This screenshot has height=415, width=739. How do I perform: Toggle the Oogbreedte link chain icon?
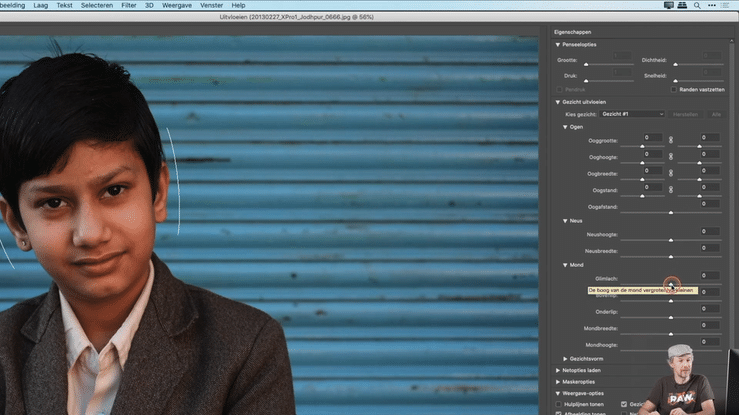[671, 173]
